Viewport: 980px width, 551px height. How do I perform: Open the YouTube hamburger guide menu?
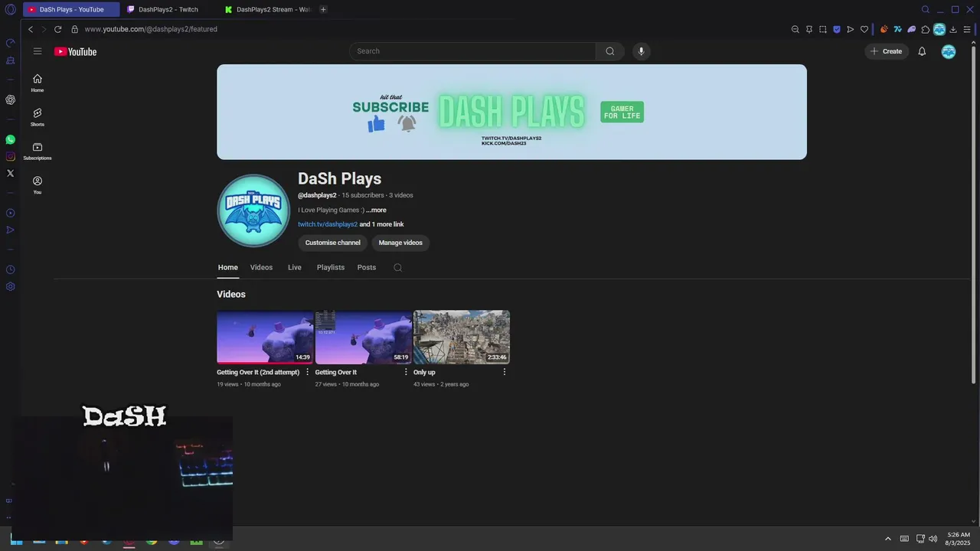tap(38, 51)
